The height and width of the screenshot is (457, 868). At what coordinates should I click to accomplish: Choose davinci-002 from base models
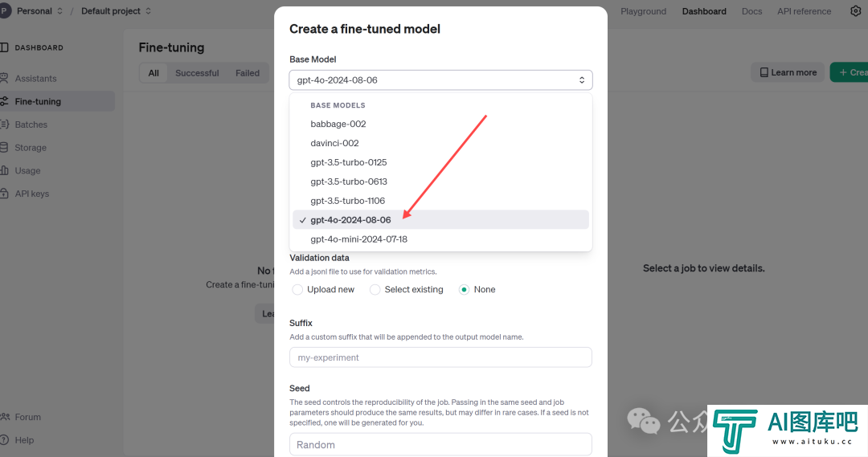(440, 143)
